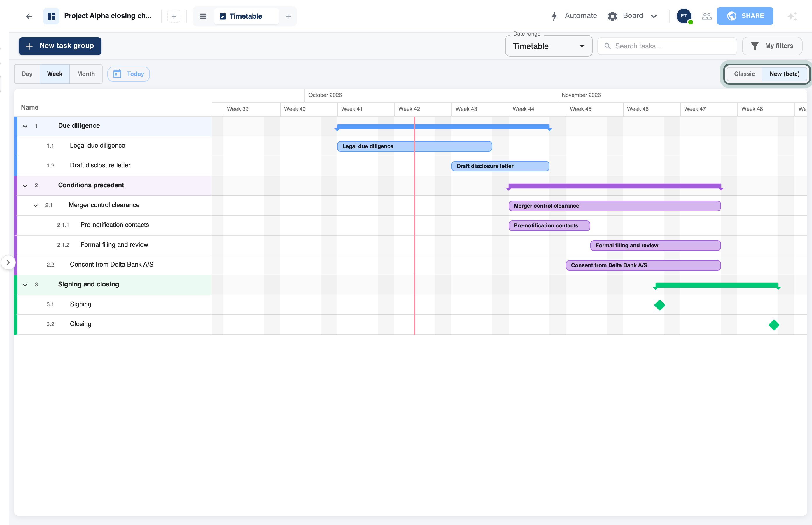812x525 pixels.
Task: Click the Closing milestone diamond
Action: tap(774, 325)
